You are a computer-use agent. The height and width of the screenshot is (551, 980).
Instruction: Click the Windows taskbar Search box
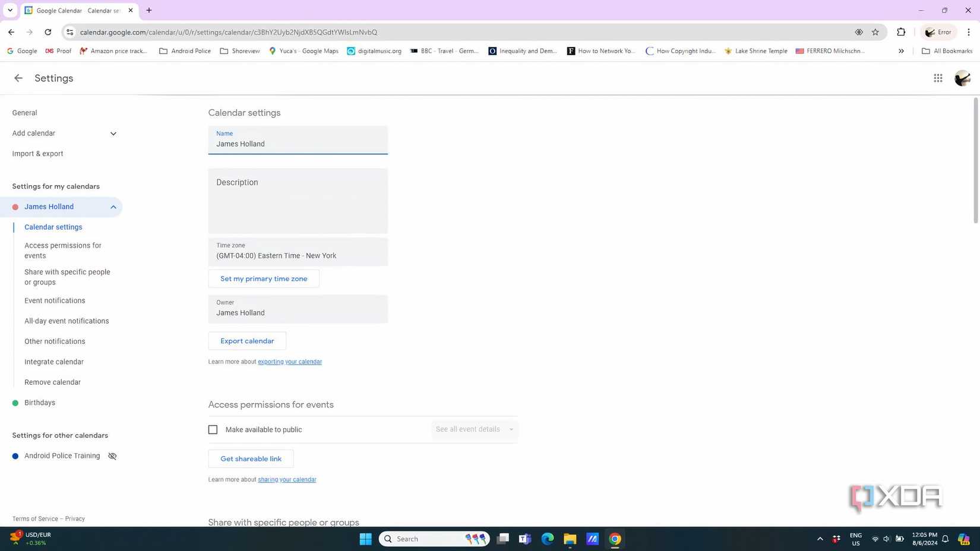point(434,539)
